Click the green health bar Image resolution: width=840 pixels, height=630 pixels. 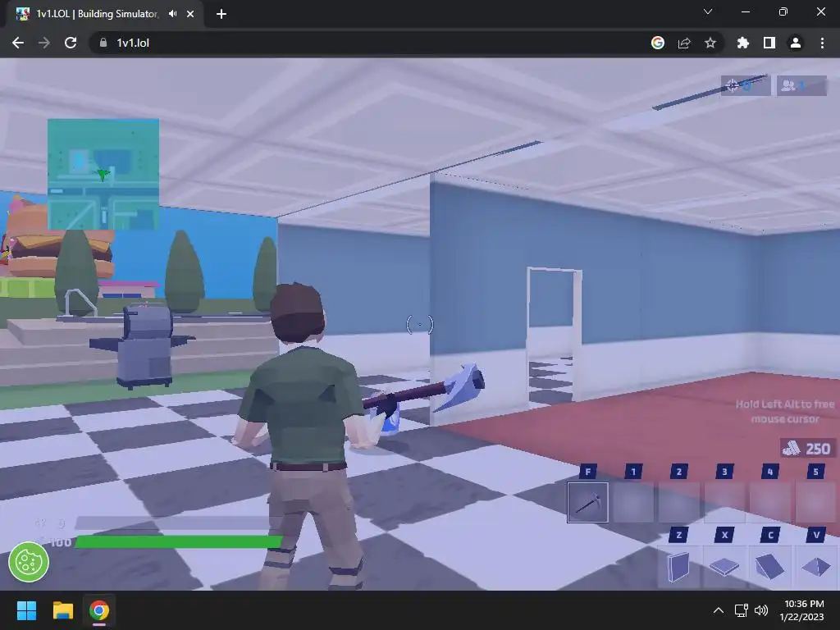179,541
